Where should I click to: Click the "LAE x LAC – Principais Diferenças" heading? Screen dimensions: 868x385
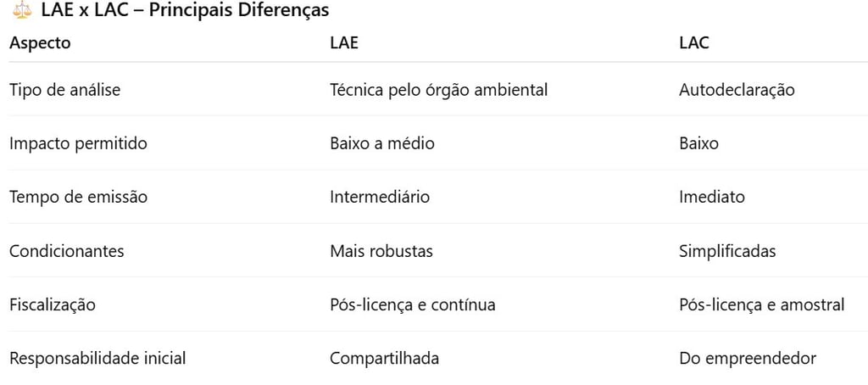pos(185,11)
